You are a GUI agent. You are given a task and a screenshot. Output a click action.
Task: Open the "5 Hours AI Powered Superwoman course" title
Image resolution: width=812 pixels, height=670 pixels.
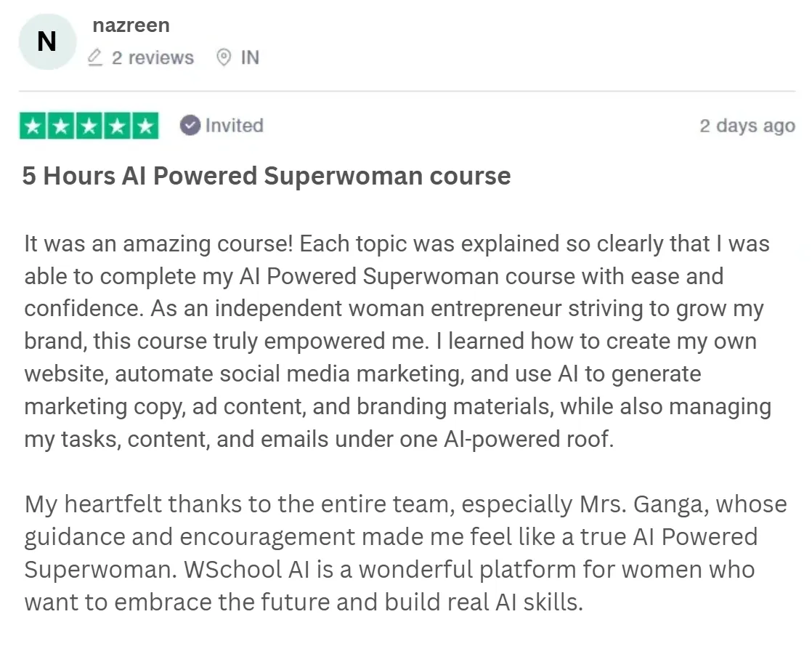[x=267, y=177]
